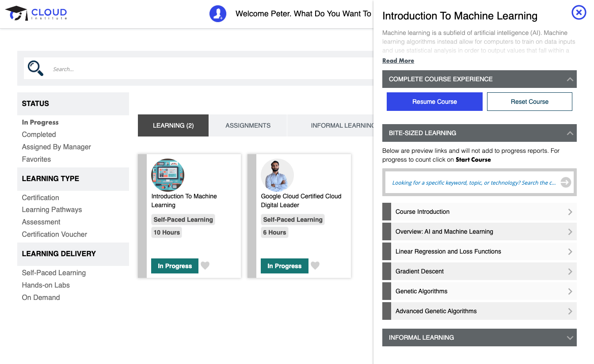Click the Cloud Institute logo
The width and height of the screenshot is (594, 364).
pyautogui.click(x=37, y=13)
